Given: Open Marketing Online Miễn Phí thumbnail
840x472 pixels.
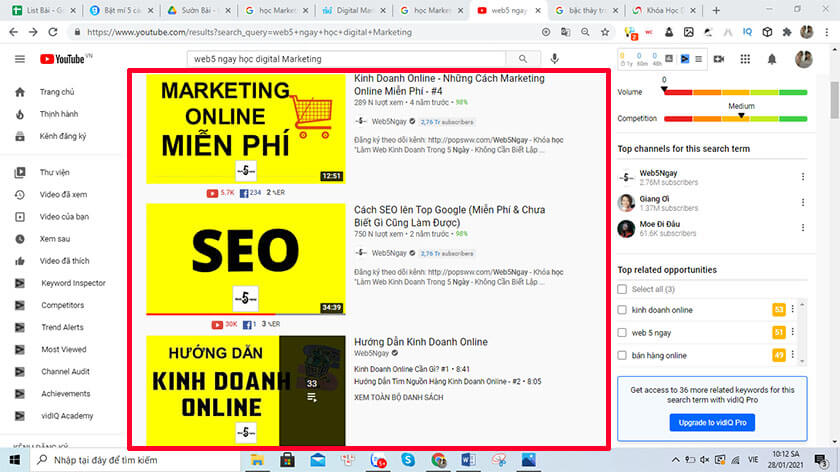Looking at the screenshot, I should [x=246, y=129].
